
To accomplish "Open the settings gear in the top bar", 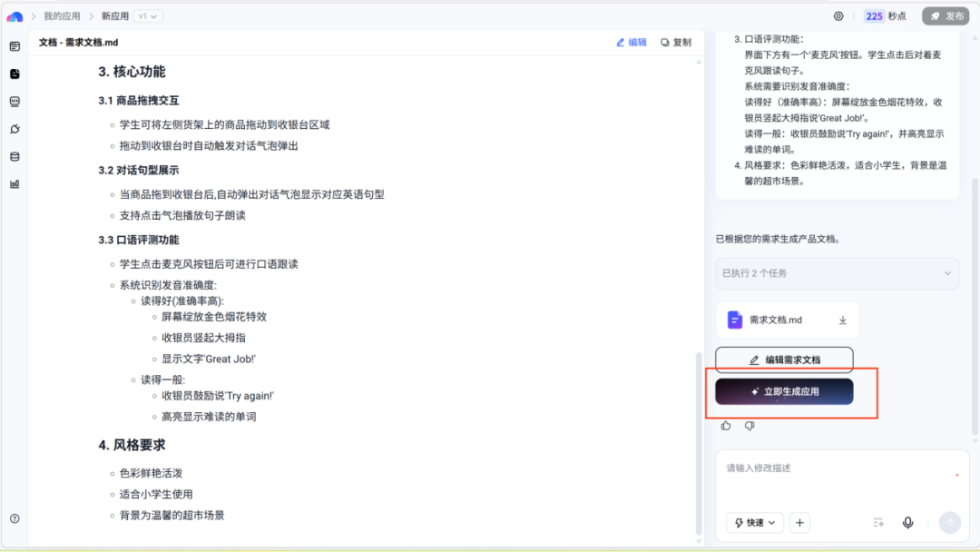I will coord(838,15).
